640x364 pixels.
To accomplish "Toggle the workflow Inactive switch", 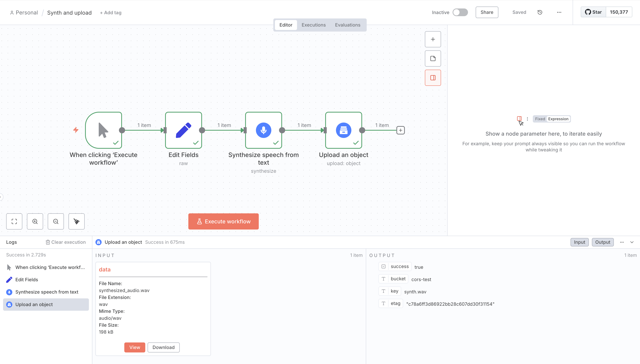I will [x=460, y=12].
